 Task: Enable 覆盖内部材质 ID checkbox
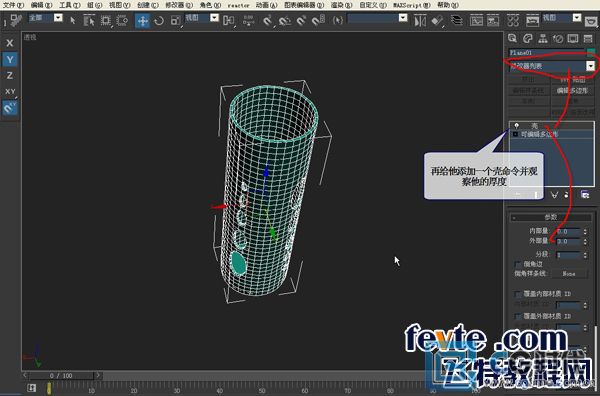pyautogui.click(x=518, y=294)
